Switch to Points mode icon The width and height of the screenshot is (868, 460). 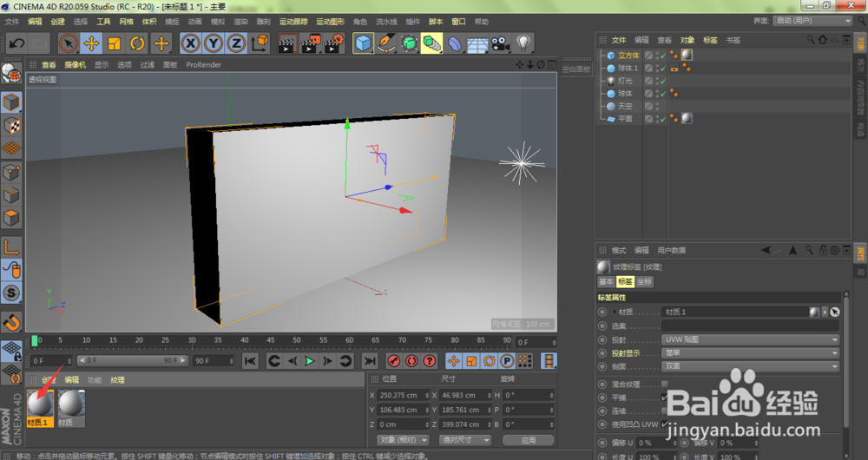pyautogui.click(x=11, y=172)
